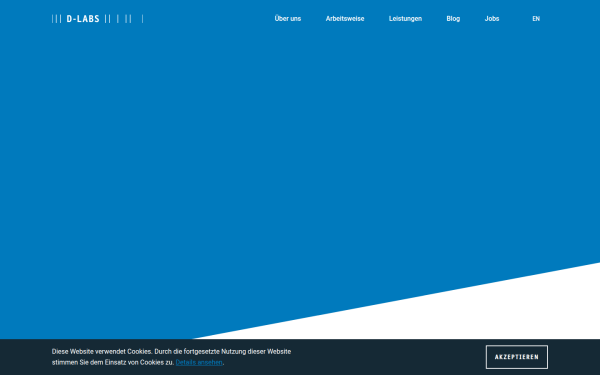
Task: Open the Über uns page
Action: (x=288, y=18)
